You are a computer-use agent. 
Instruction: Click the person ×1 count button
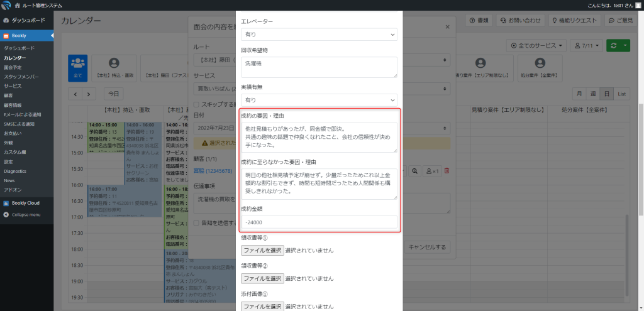click(431, 171)
